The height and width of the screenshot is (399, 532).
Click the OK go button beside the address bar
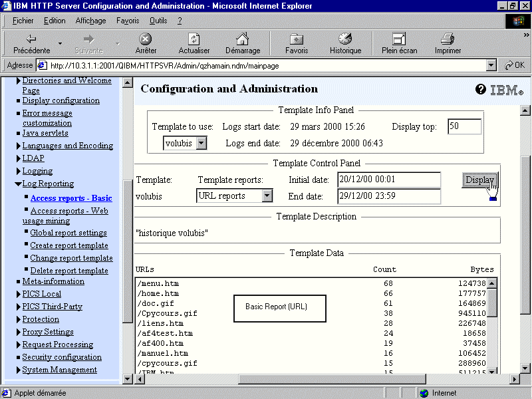515,65
